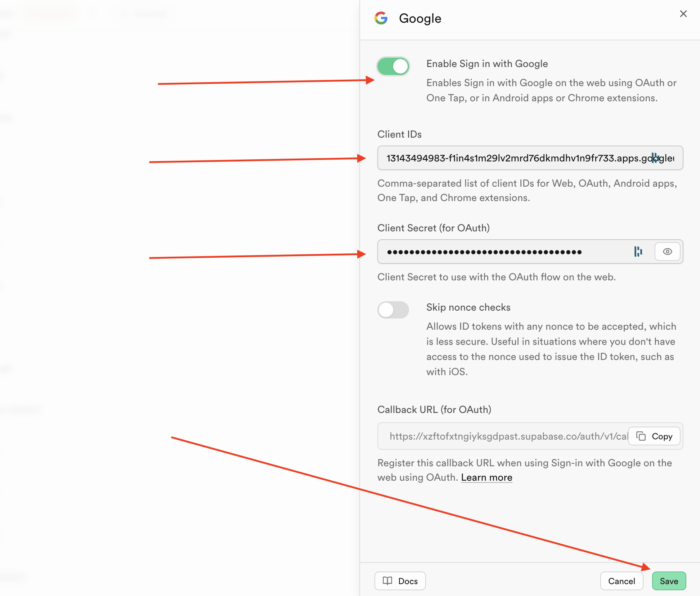Open the Learn more link
The width and height of the screenshot is (700, 596).
point(486,477)
